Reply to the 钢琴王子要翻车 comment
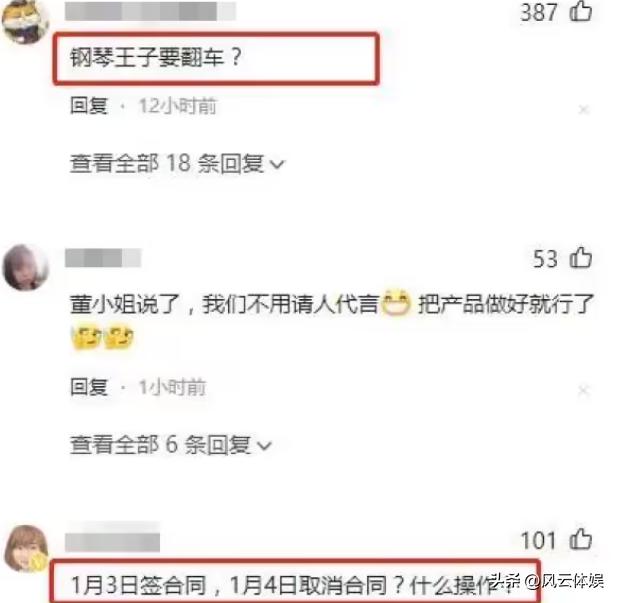The width and height of the screenshot is (618, 603). [89, 106]
